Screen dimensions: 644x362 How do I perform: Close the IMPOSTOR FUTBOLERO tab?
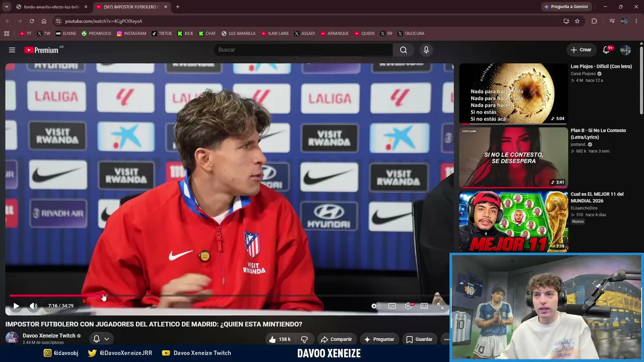click(166, 7)
